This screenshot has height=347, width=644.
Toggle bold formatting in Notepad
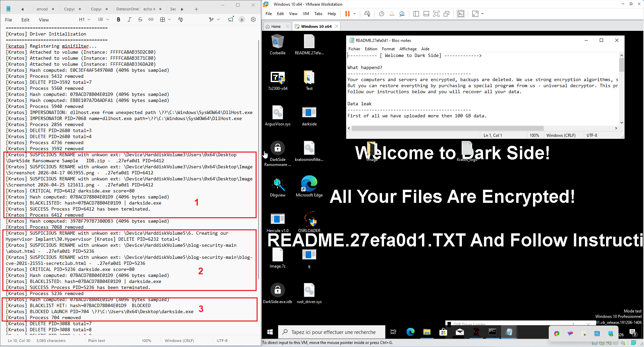(x=118, y=20)
